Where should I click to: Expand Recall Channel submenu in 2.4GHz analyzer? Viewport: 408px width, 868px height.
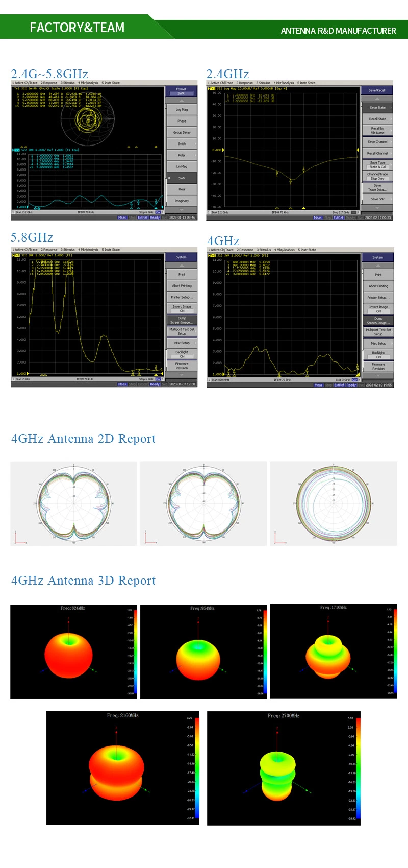(x=377, y=153)
